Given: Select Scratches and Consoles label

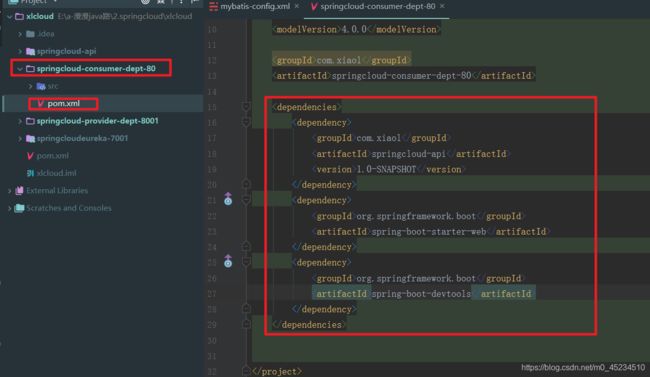Looking at the screenshot, I should click(69, 208).
